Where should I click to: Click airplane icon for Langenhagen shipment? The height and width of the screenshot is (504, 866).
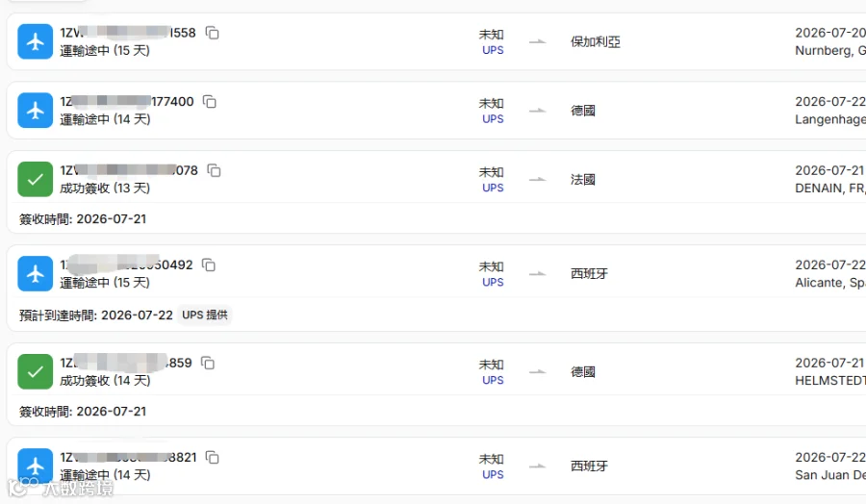36,110
